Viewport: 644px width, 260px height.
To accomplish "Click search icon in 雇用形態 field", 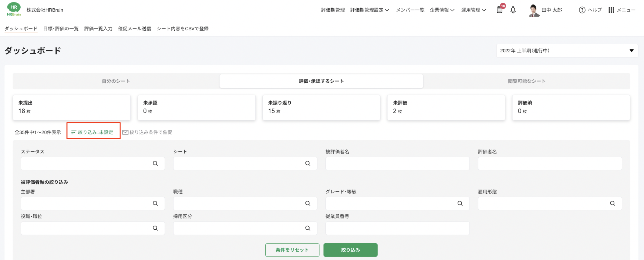I will [613, 203].
